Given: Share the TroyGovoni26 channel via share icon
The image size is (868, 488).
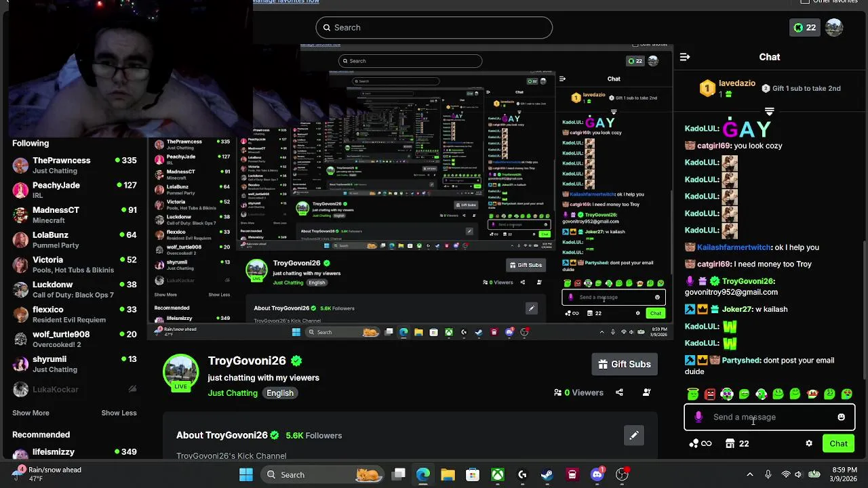Looking at the screenshot, I should (619, 392).
